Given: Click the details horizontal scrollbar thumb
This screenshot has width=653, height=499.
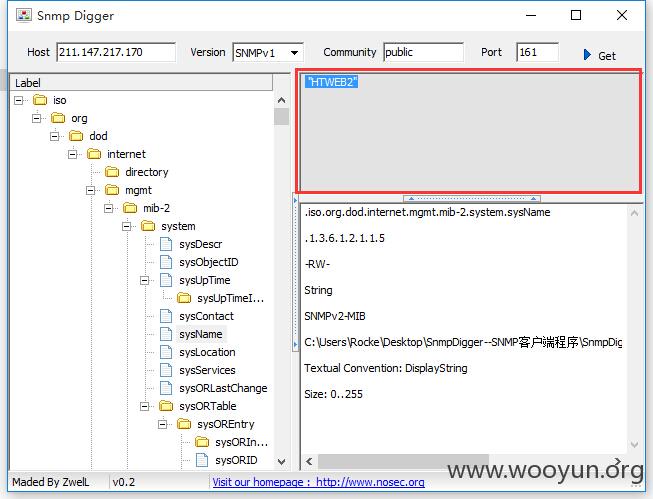Looking at the screenshot, I should (x=403, y=461).
